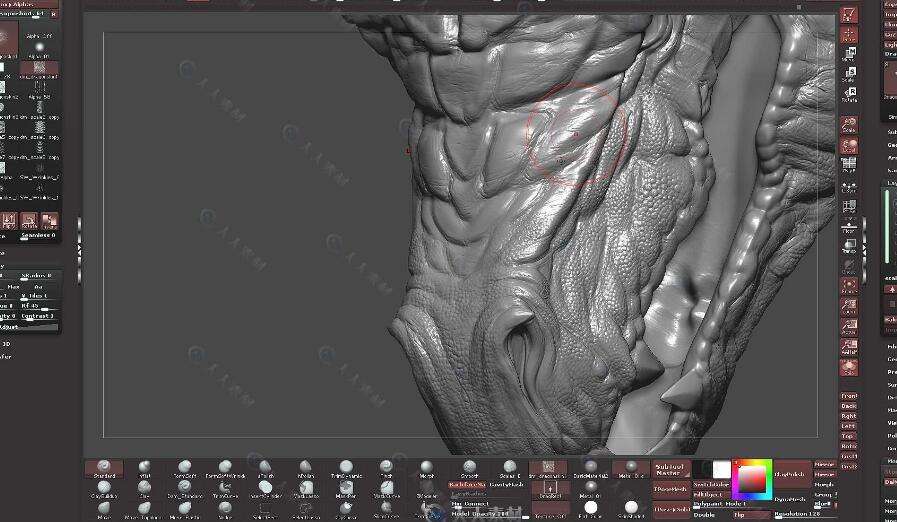This screenshot has width=897, height=522.
Task: Select the Move brush
Action: point(104,511)
